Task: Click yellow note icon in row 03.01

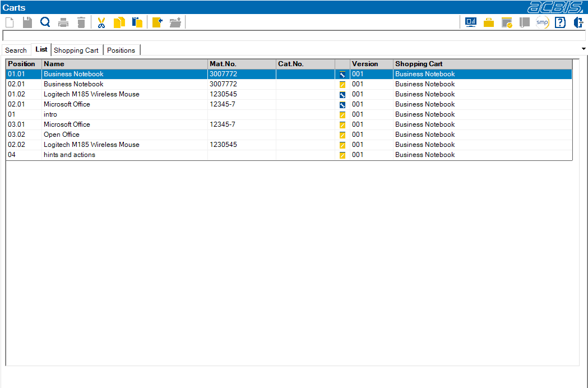Action: pyautogui.click(x=342, y=125)
